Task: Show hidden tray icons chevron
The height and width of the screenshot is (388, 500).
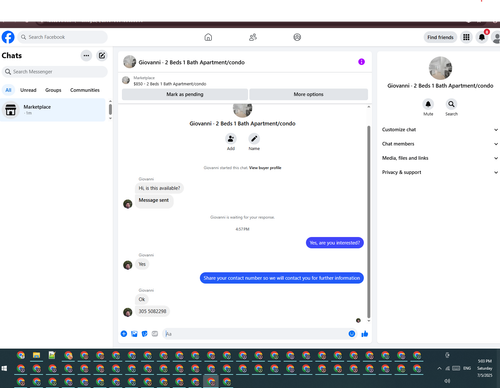Action: point(439,368)
